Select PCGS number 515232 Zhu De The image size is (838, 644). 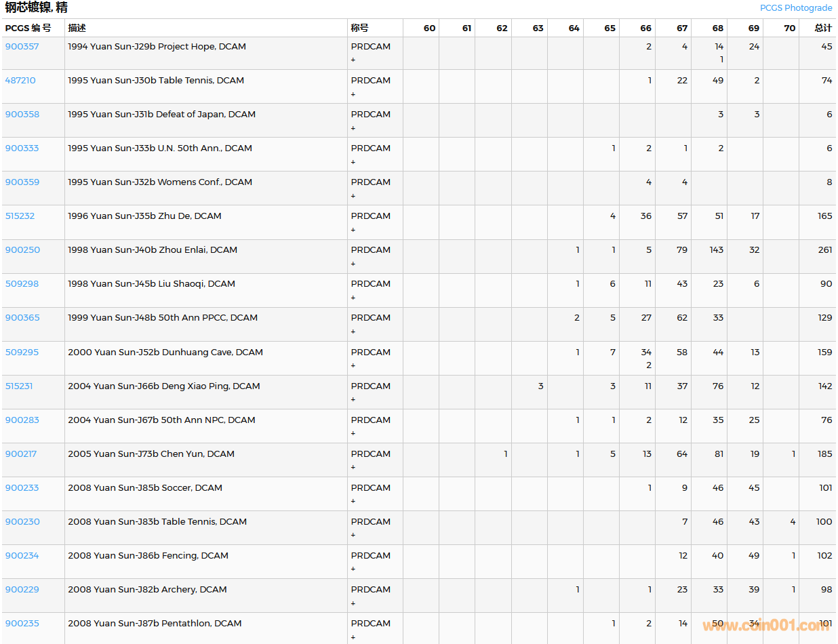tap(20, 216)
